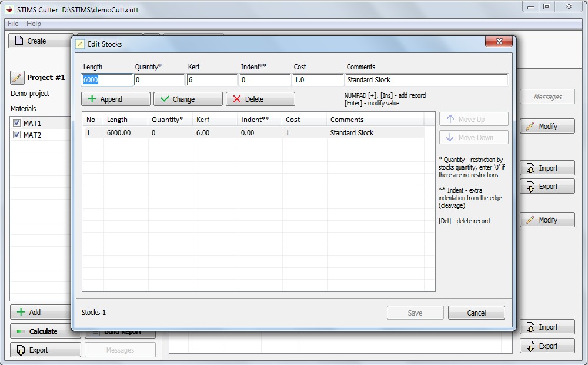This screenshot has height=365, width=588.
Task: Click the upper Modify button
Action: point(547,126)
